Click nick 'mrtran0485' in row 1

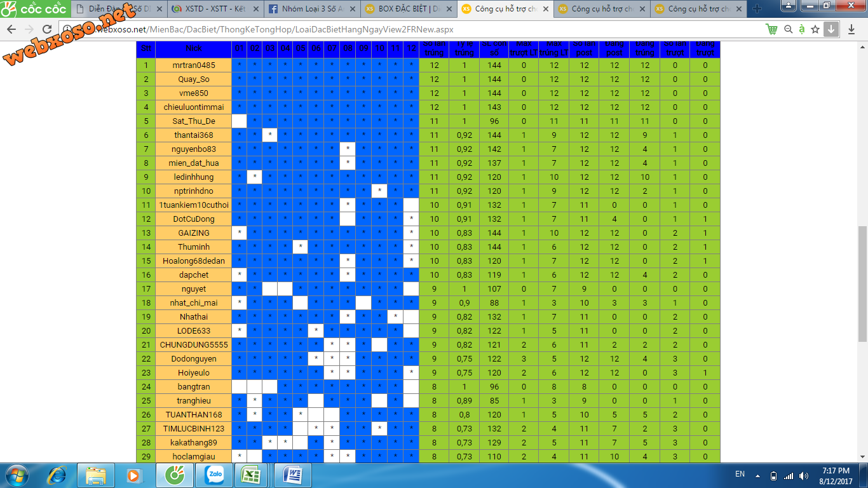[x=194, y=65]
